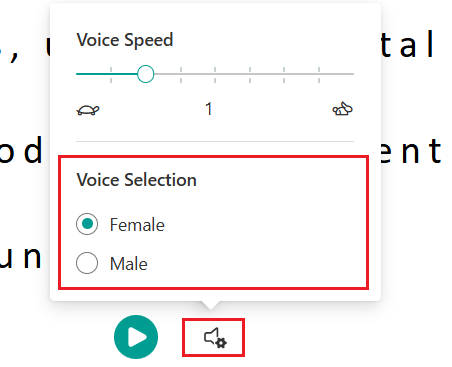
Task: Click the Voice Speed slider handle
Action: 145,74
